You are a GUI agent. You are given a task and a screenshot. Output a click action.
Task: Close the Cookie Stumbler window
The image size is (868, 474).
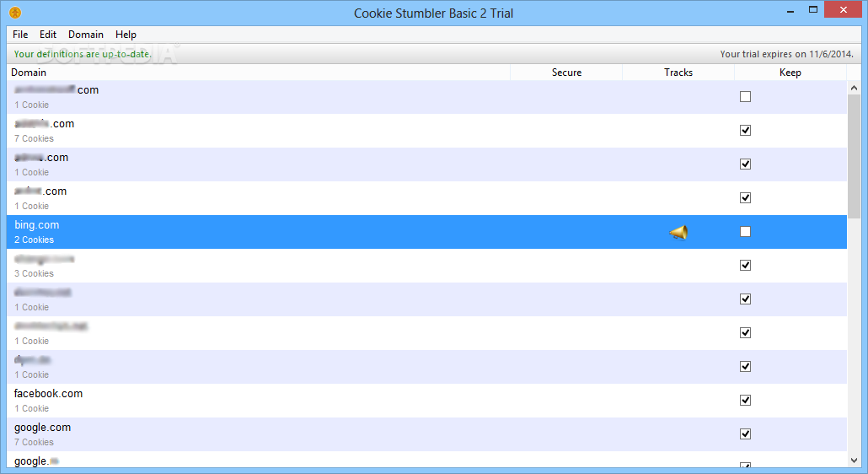coord(843,9)
